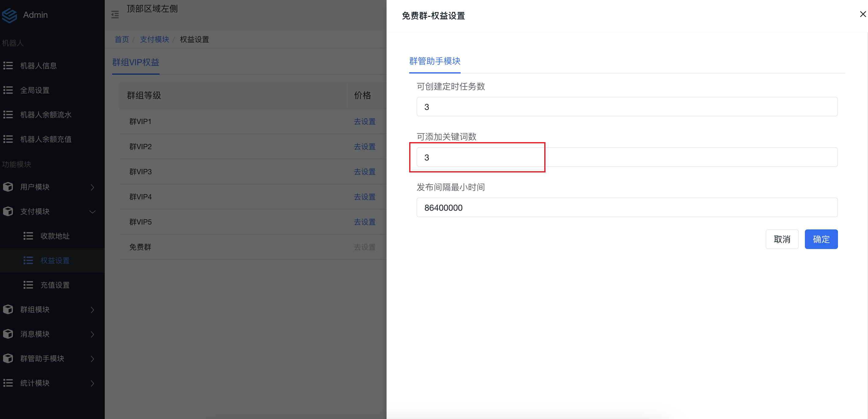Click the 机器人余额流水 list icon
Viewport: 868px width, 419px height.
coord(8,115)
